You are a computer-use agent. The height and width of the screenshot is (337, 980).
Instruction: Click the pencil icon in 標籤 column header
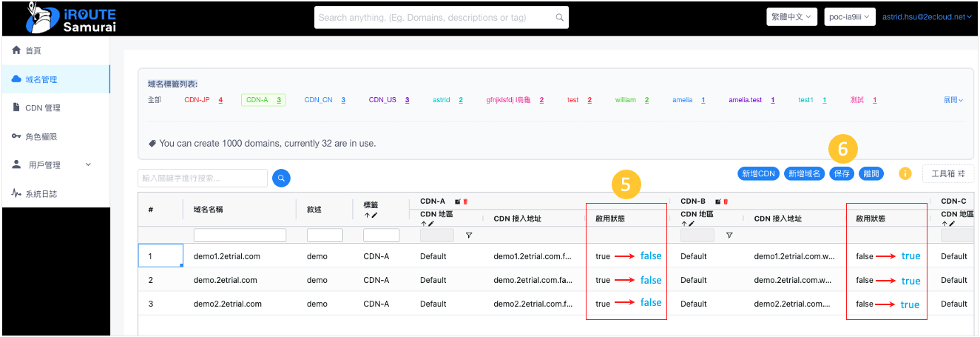pyautogui.click(x=374, y=215)
